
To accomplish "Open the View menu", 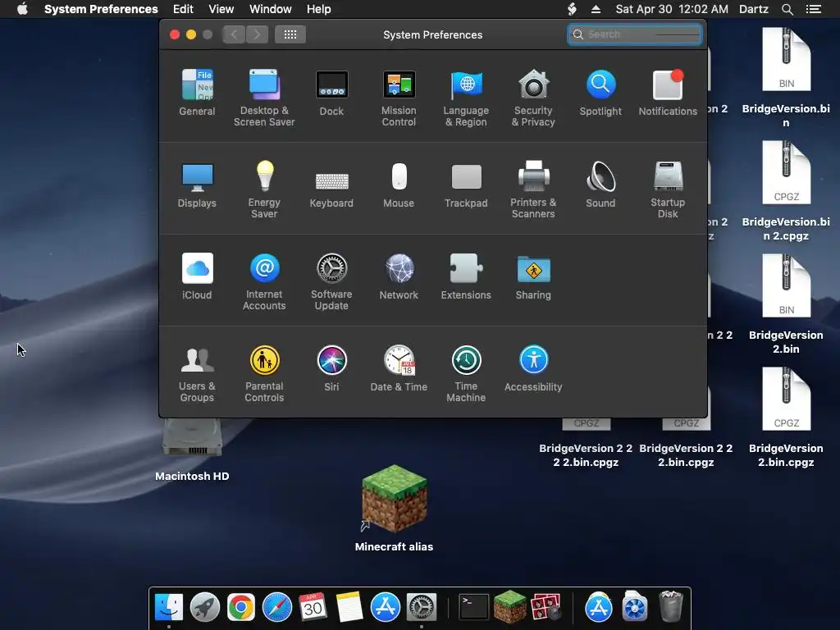I will pos(221,9).
